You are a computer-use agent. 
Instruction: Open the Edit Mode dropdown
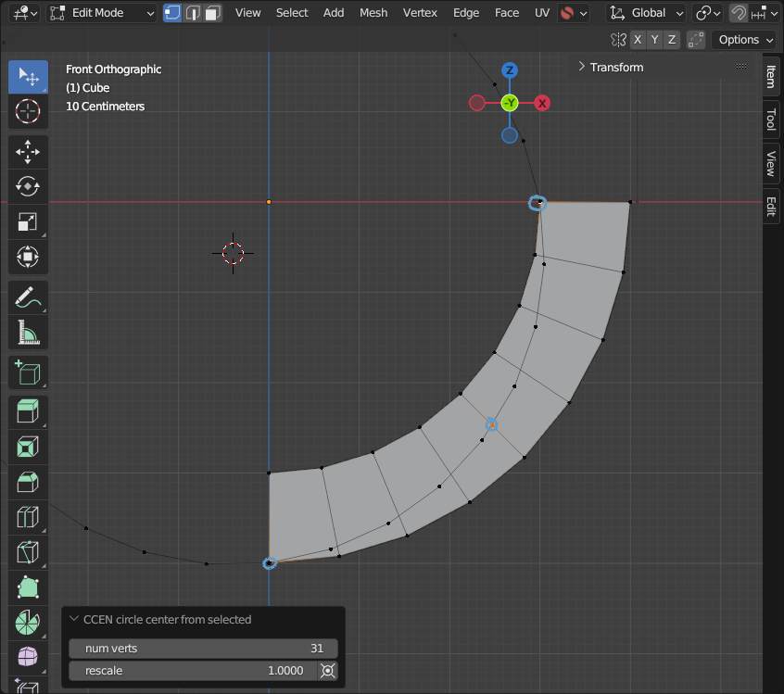(x=102, y=13)
